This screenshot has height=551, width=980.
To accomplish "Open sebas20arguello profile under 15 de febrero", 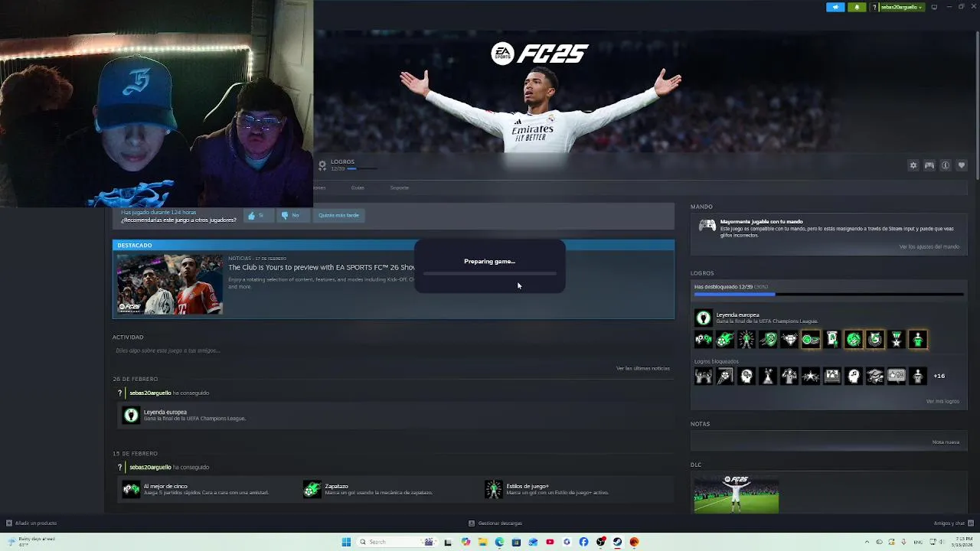I will tap(150, 467).
